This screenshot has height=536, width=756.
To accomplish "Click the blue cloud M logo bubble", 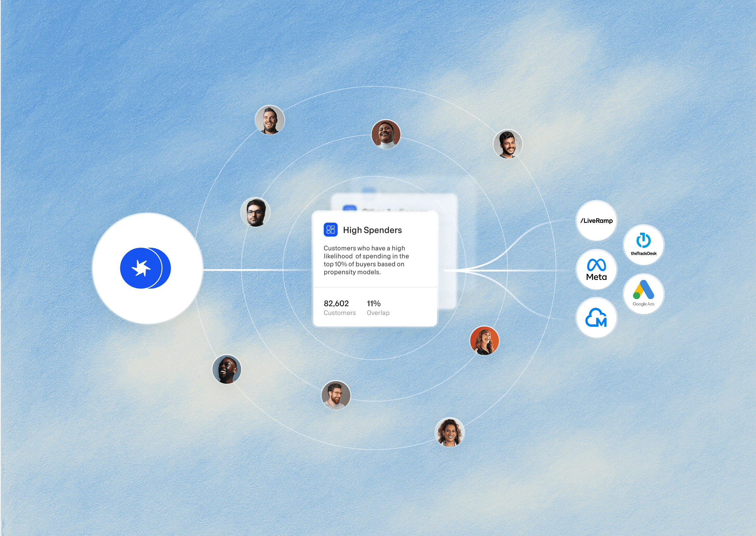I will [596, 318].
